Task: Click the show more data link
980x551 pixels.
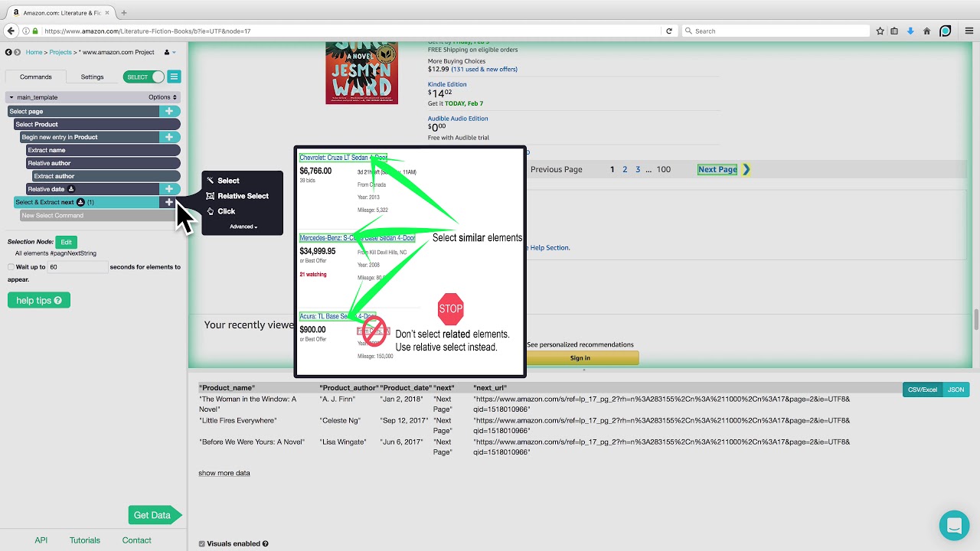Action: pos(224,473)
